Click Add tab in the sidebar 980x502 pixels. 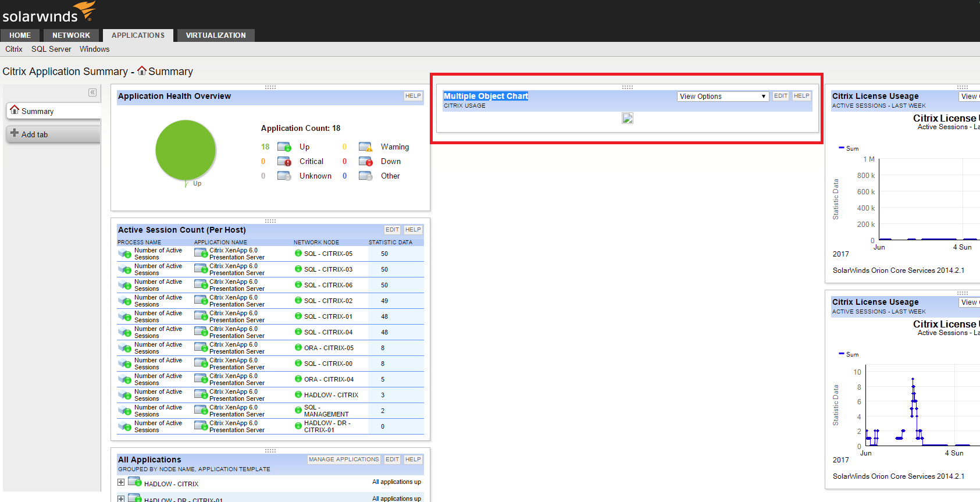(54, 134)
